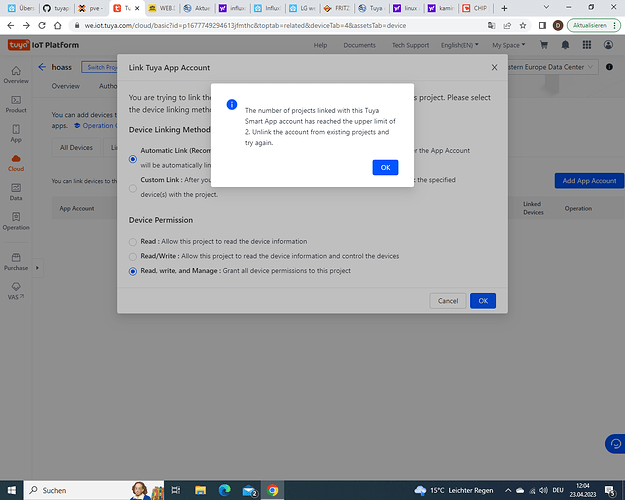Click OK in the account limit alert
This screenshot has height=500, width=625.
click(x=385, y=167)
